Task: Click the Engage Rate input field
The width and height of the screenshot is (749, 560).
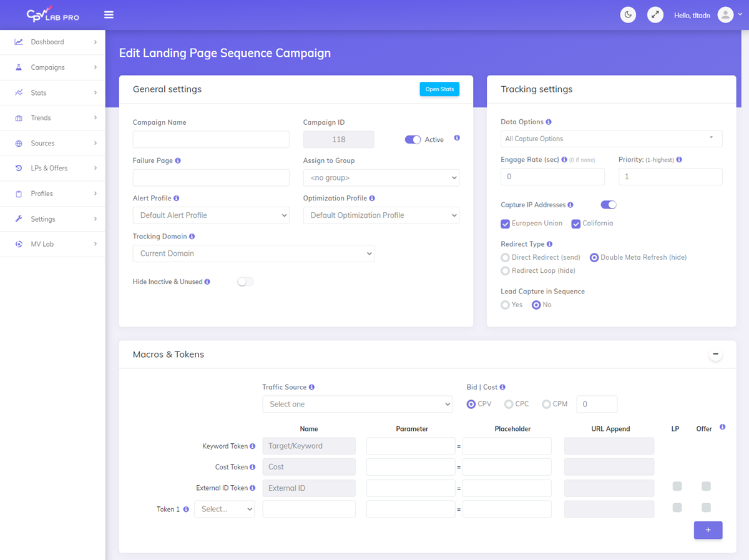Action: [x=552, y=177]
